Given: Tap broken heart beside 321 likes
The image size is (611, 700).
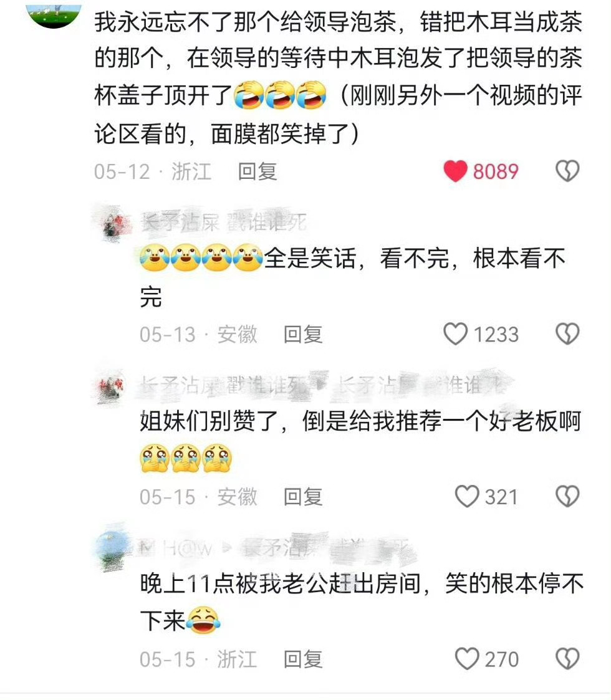Looking at the screenshot, I should pos(567,496).
